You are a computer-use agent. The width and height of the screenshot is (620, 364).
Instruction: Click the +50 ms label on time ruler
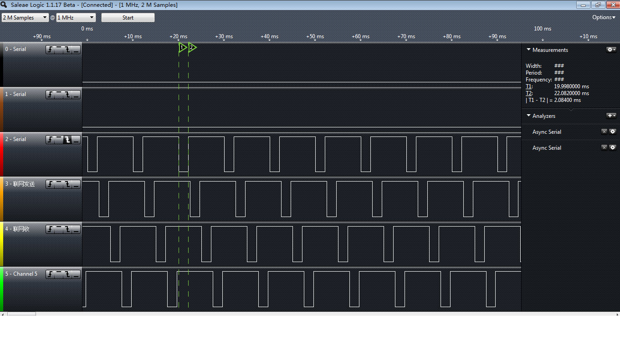(315, 36)
